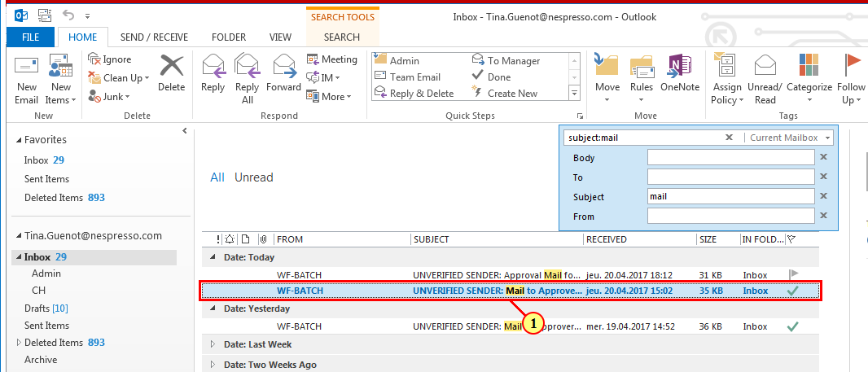Remove the Subject search criterion

[x=824, y=196]
